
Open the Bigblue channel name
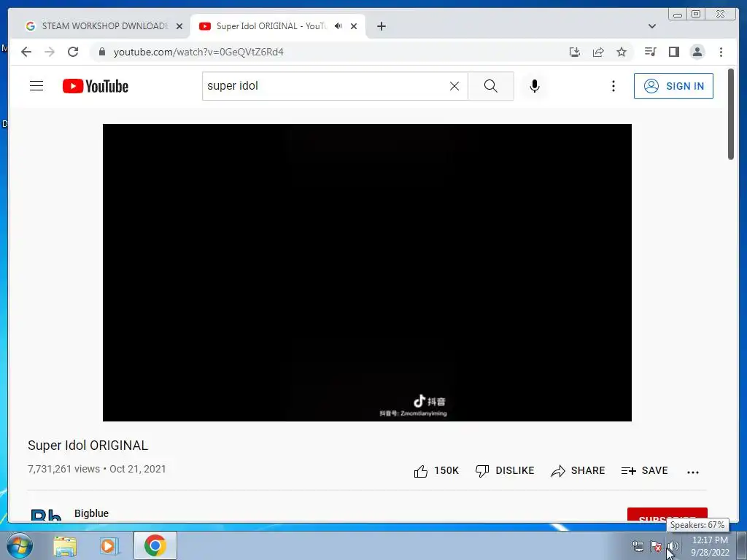91,513
